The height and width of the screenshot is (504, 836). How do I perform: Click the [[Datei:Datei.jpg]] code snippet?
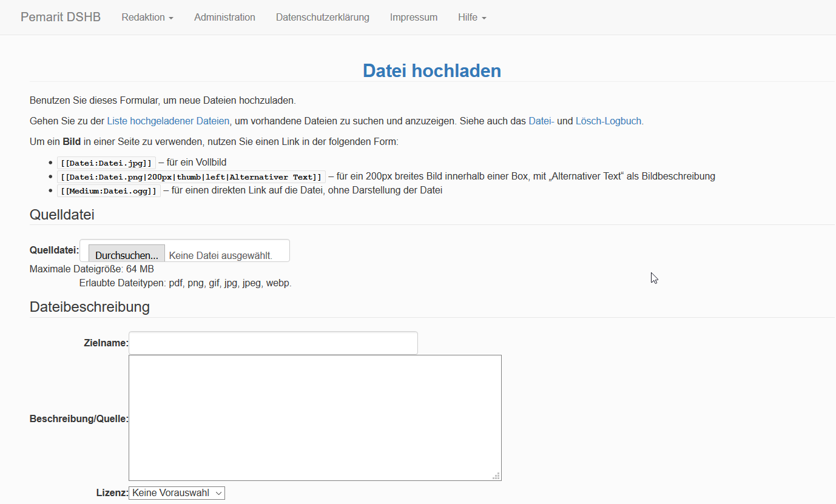pyautogui.click(x=106, y=163)
